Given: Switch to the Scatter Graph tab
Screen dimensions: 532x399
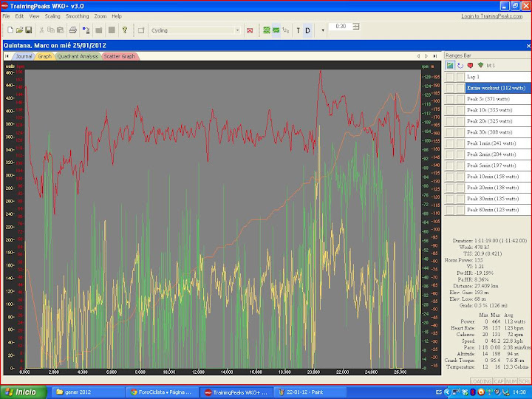Looking at the screenshot, I should coord(120,56).
